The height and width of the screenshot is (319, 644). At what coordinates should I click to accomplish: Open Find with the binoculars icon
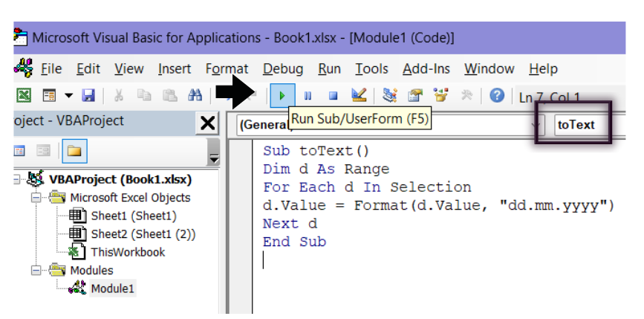tap(195, 96)
